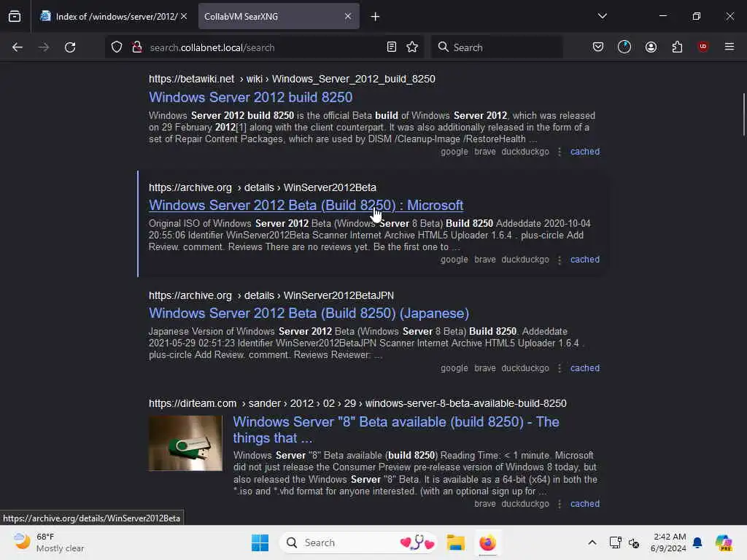Click the page vertical scrollbar thumb
747x560 pixels.
[x=743, y=114]
